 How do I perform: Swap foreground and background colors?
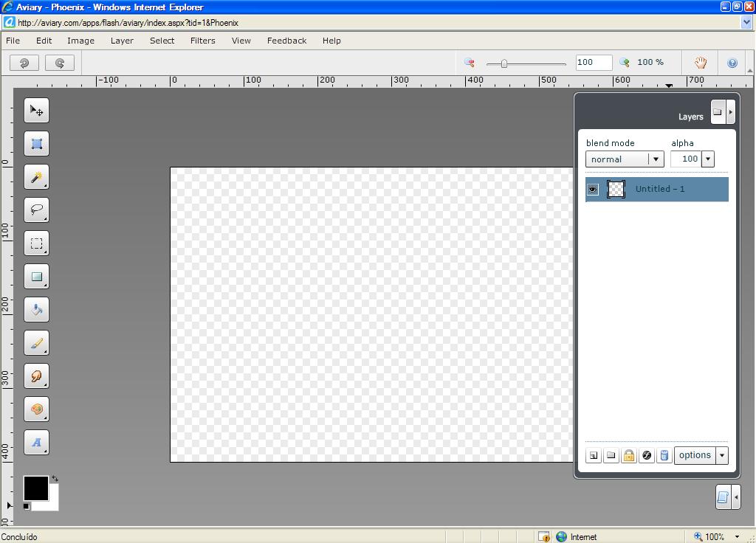[55, 478]
